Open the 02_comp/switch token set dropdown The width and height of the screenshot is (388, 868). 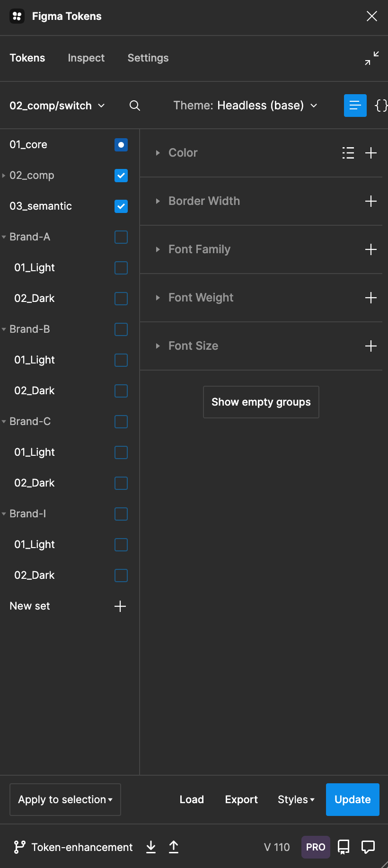(x=57, y=106)
